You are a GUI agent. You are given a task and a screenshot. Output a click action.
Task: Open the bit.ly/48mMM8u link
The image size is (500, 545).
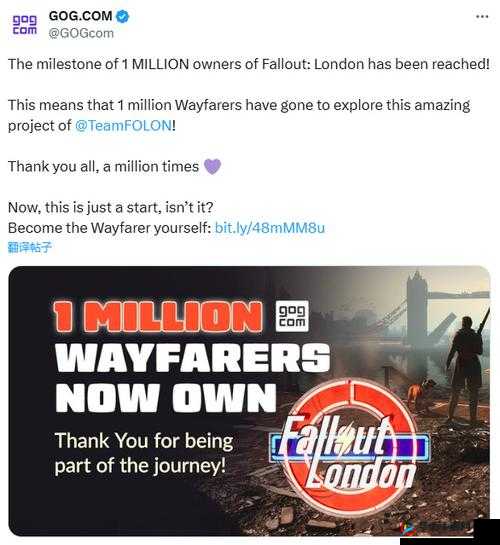(270, 228)
